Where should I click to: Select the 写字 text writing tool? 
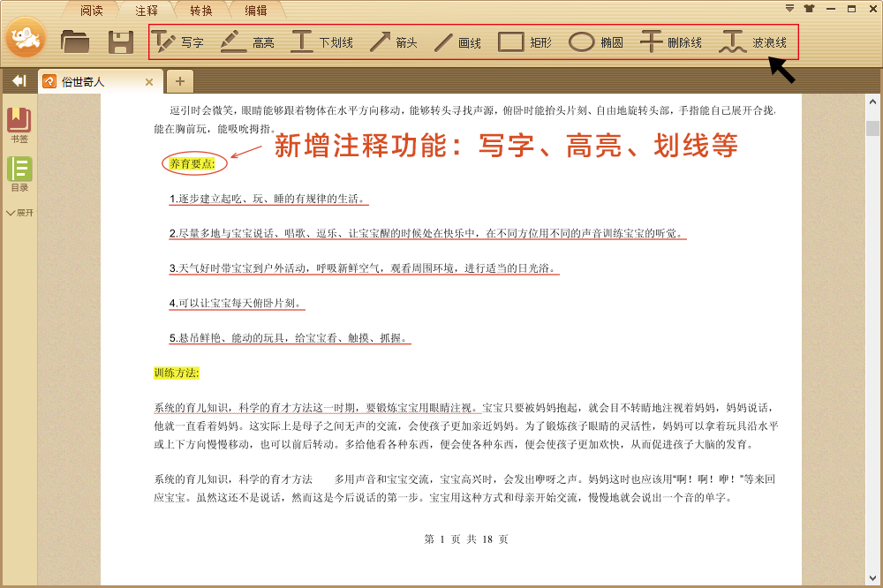177,42
